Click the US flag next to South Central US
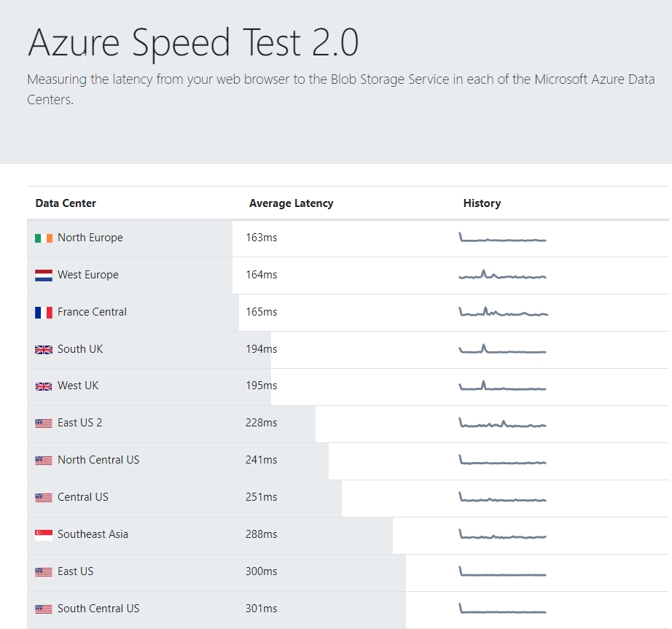Viewport: 672px width, 629px height. (43, 609)
